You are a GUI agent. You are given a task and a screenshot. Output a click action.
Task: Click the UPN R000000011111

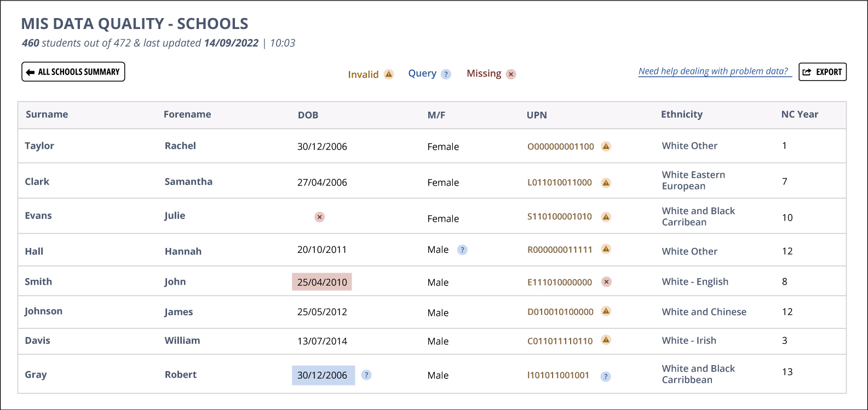coord(560,250)
